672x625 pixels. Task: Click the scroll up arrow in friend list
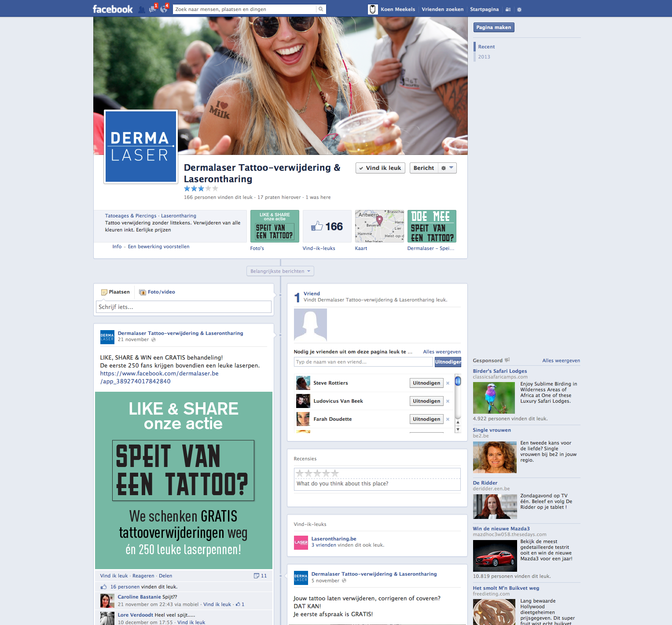[458, 422]
